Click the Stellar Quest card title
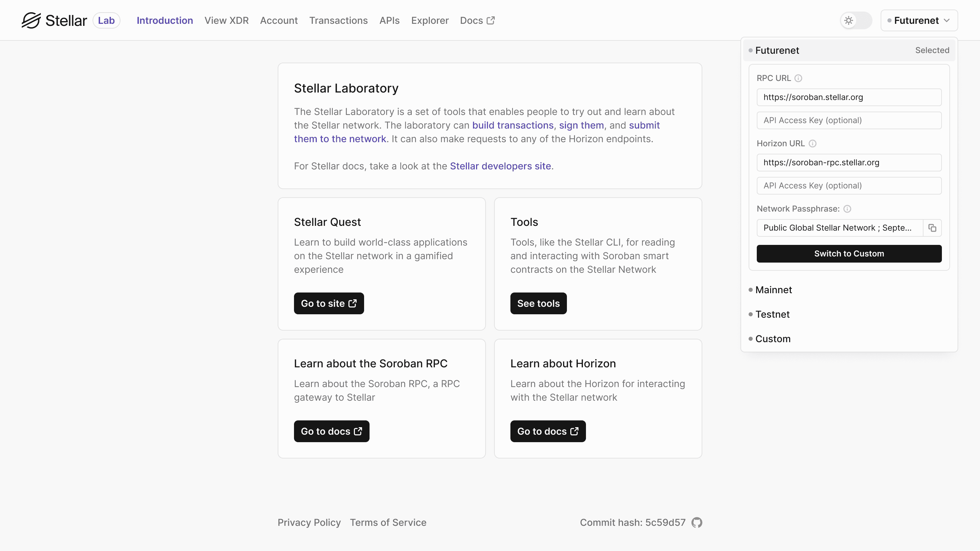The height and width of the screenshot is (551, 980). coord(328,222)
